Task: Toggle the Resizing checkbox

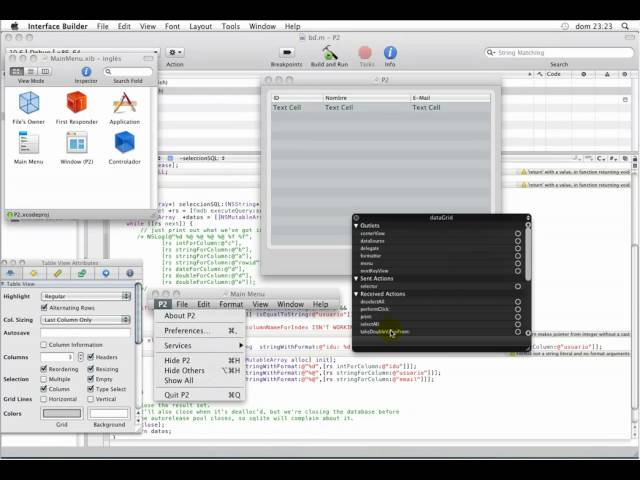Action: click(91, 369)
